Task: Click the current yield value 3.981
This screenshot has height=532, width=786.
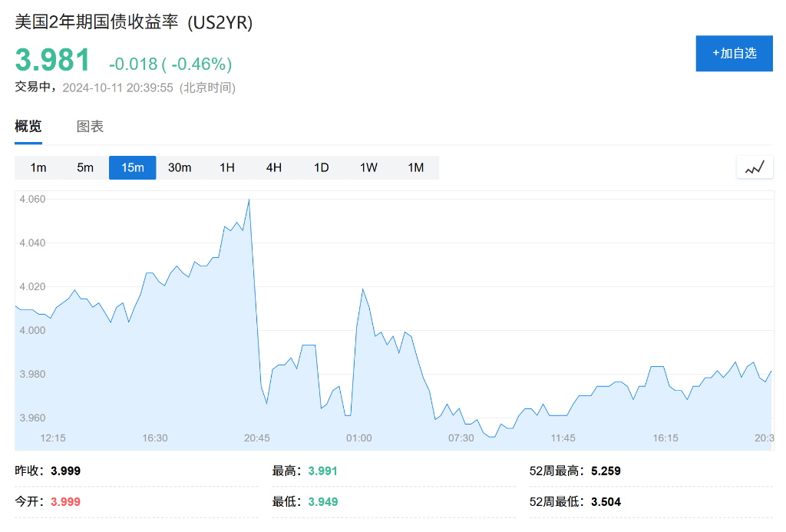Action: tap(53, 61)
